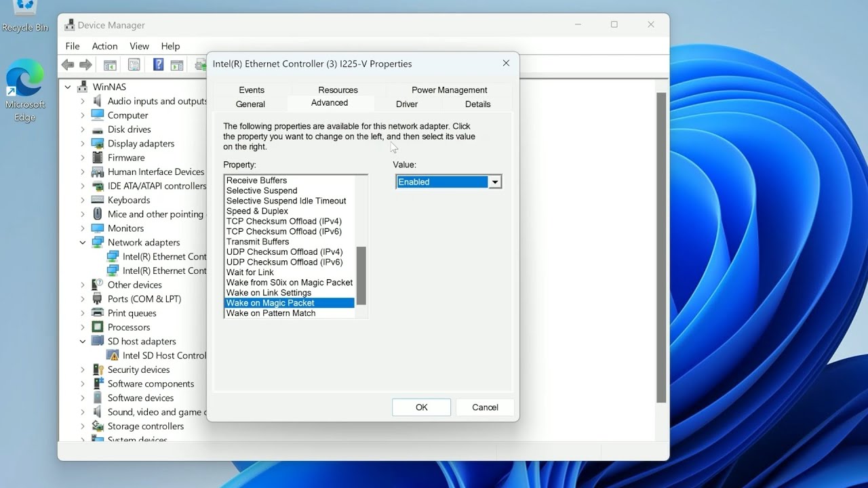Select the Wait for Link property

pyautogui.click(x=250, y=272)
